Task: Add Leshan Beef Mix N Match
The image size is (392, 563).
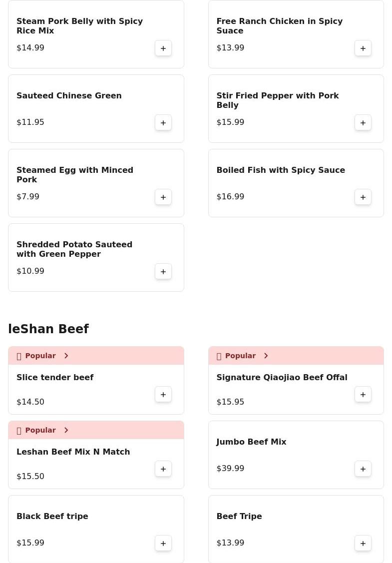Action: 163,469
